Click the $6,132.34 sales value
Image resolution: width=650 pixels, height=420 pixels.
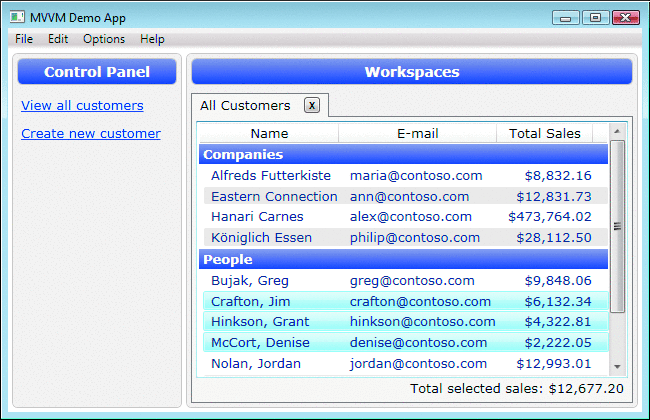pyautogui.click(x=558, y=301)
